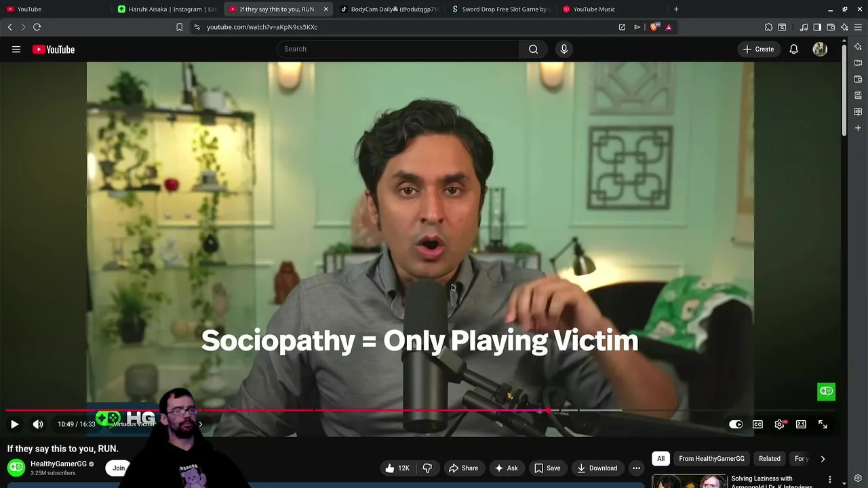Screen dimensions: 868x488
Task: Go forward in browser history
Action: [23, 27]
